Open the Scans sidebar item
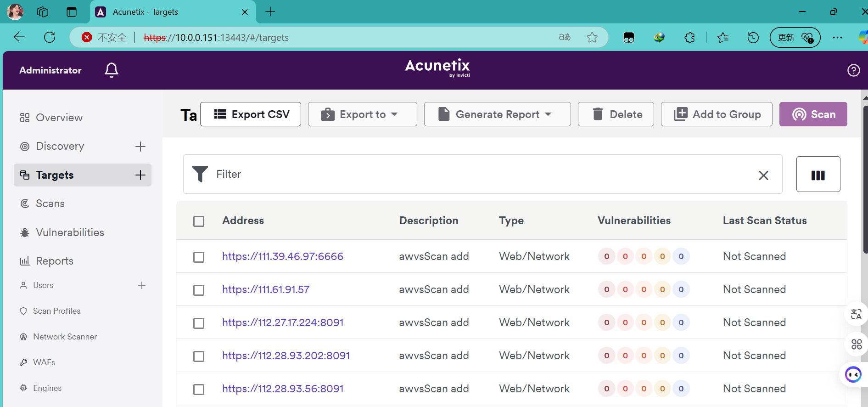This screenshot has width=868, height=407. point(50,203)
